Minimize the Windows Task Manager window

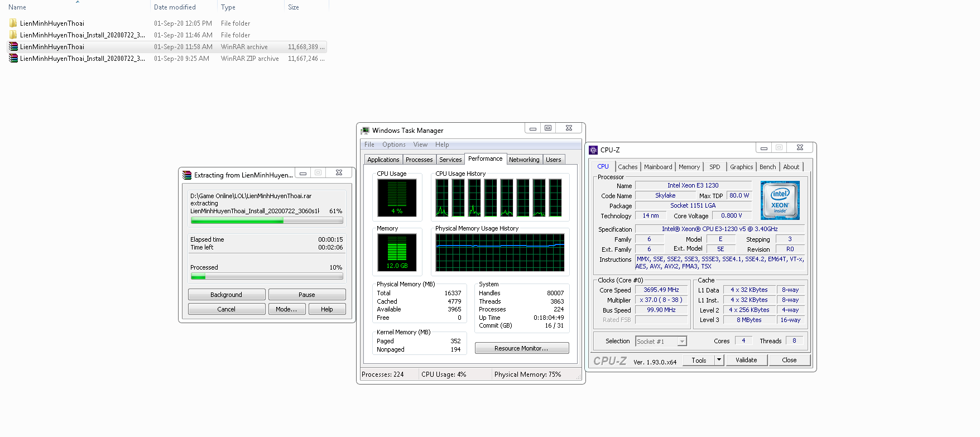tap(533, 128)
